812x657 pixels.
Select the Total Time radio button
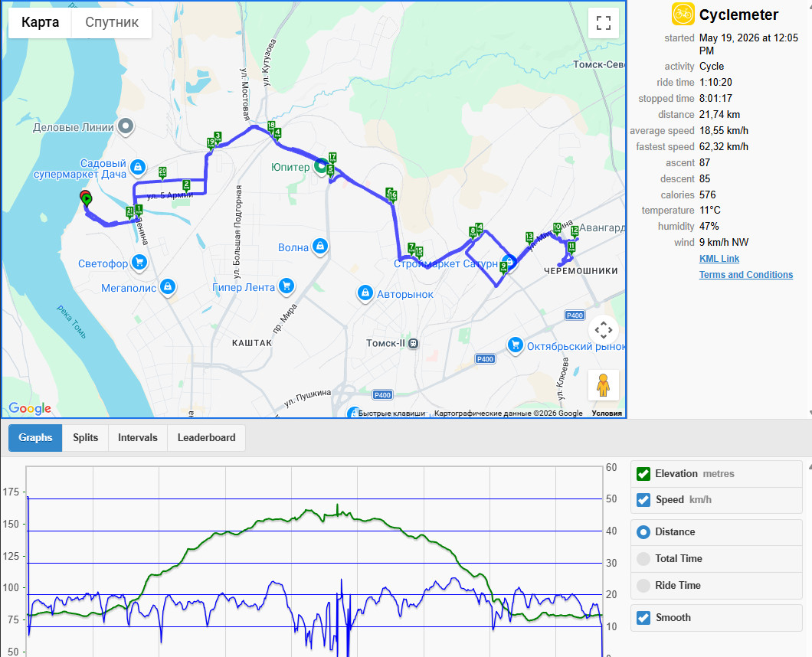coord(643,559)
